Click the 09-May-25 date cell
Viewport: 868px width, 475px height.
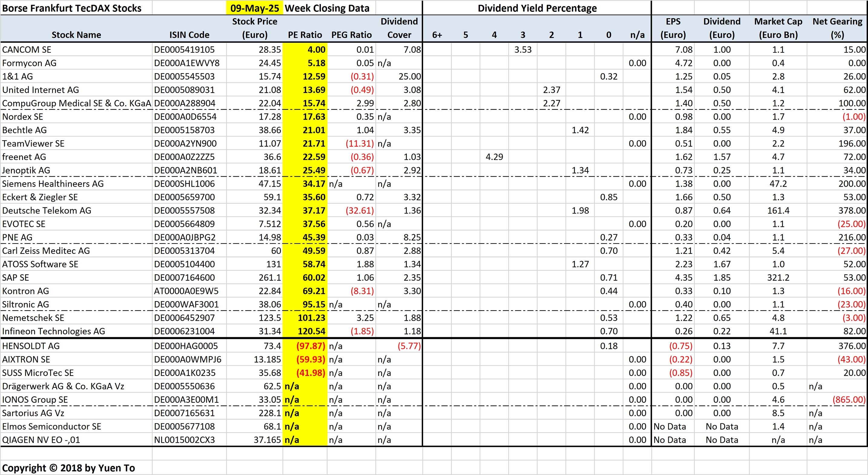[x=254, y=8]
